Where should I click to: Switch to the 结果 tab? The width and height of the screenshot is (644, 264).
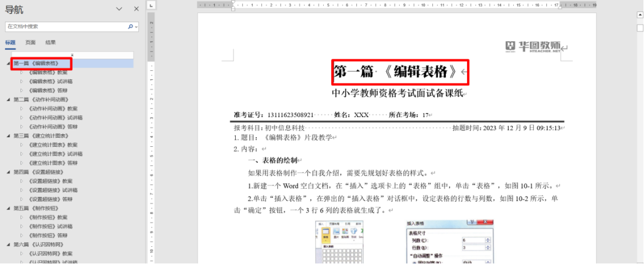click(x=51, y=43)
